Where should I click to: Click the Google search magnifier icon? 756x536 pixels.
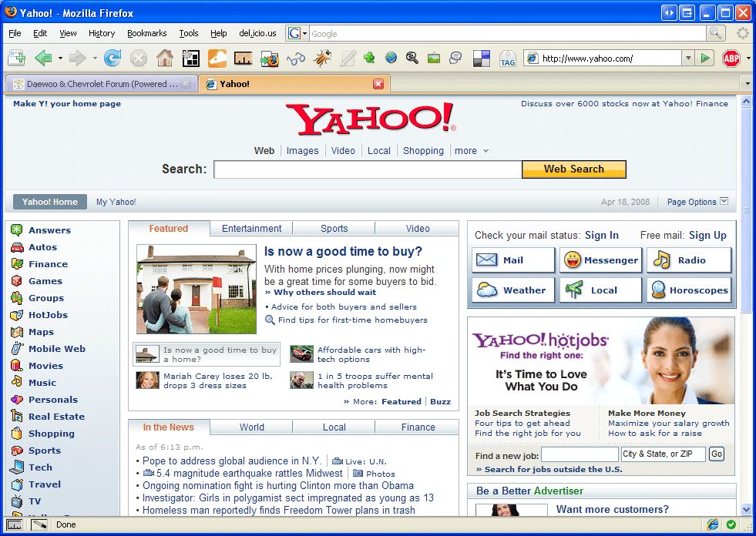click(716, 33)
